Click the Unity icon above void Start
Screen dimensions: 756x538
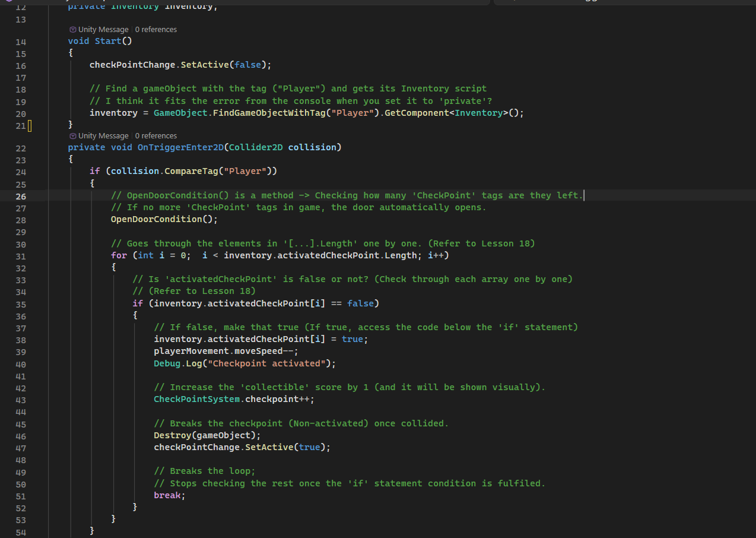click(x=72, y=29)
